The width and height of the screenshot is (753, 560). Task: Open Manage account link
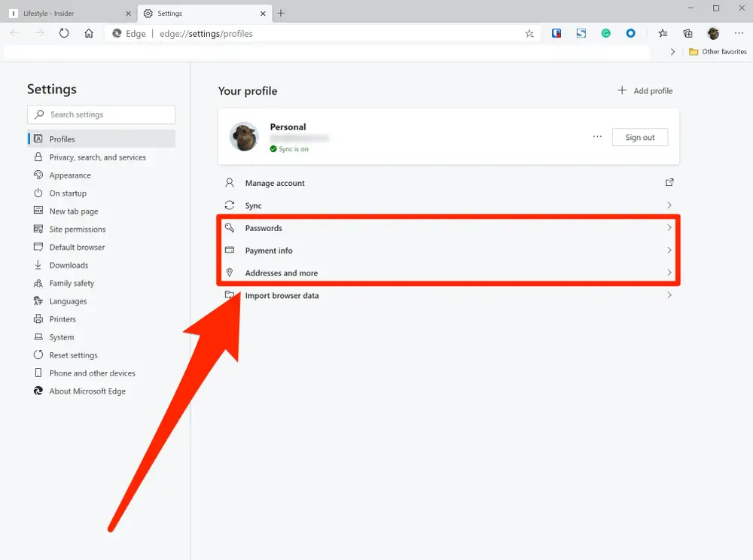[x=449, y=183]
